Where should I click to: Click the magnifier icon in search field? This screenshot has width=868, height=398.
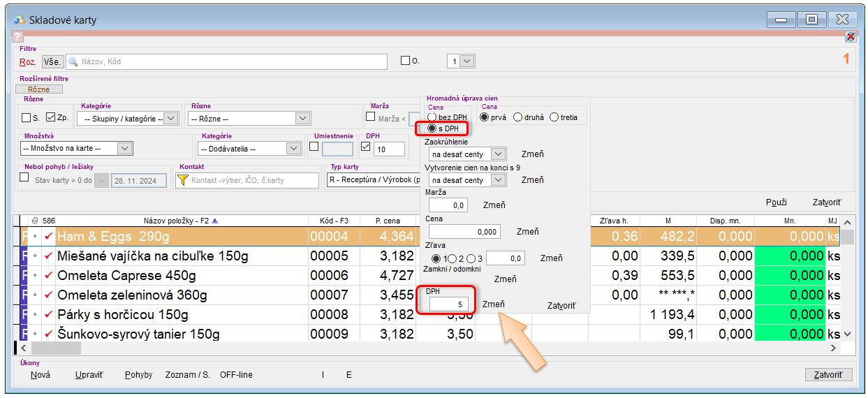coord(73,61)
